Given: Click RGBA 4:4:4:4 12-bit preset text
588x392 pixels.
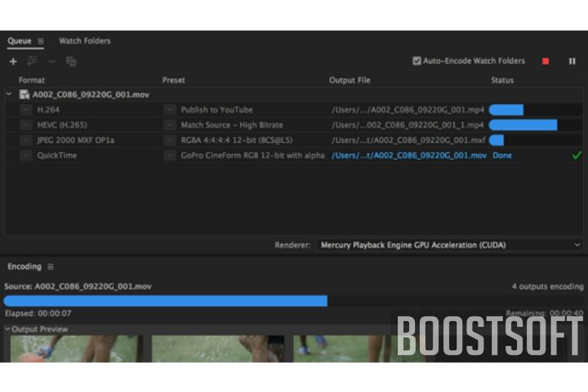Looking at the screenshot, I should click(x=237, y=140).
